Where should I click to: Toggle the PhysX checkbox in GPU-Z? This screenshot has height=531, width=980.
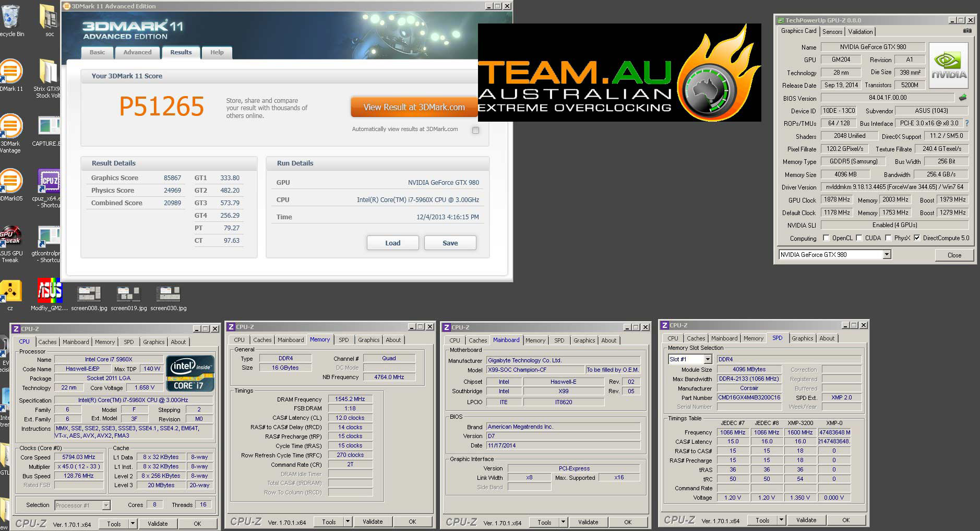888,238
